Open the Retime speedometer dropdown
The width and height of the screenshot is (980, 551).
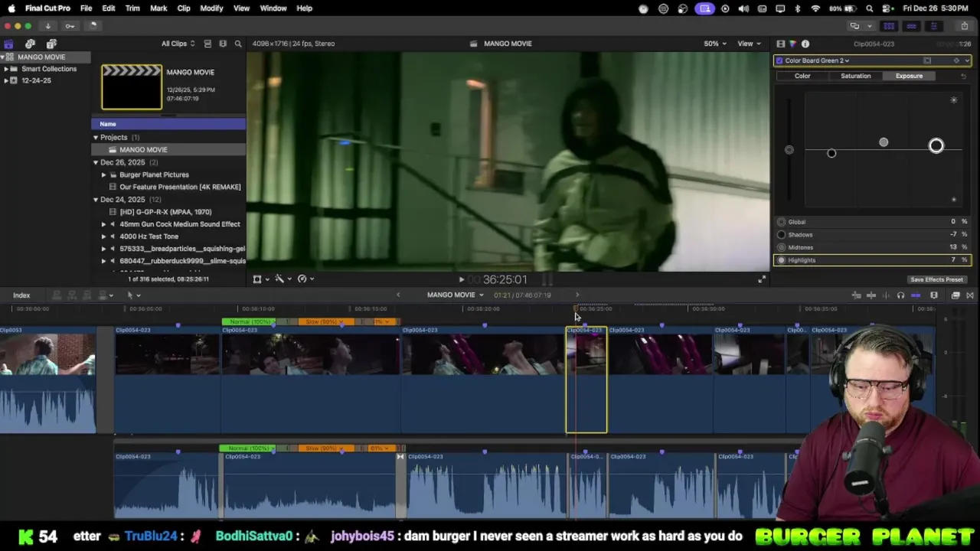(x=305, y=279)
